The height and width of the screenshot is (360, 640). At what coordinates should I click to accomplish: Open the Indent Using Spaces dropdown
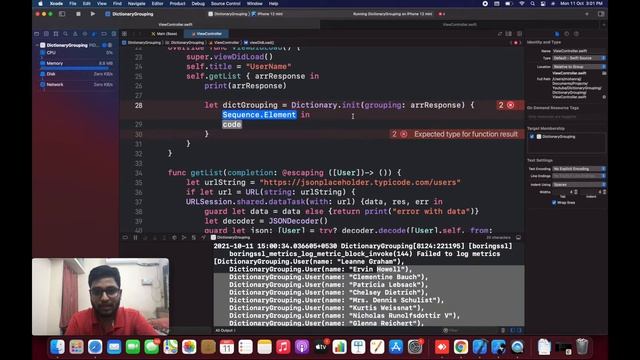[x=579, y=184]
